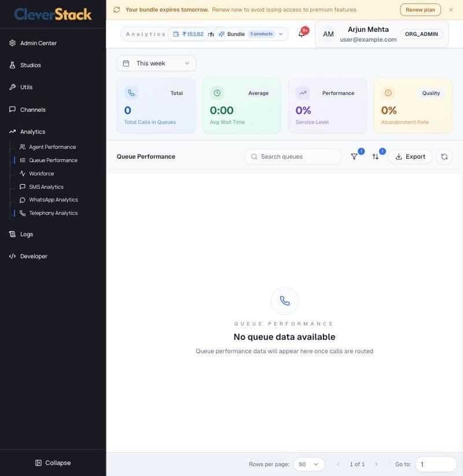Screen dimensions: 463x476
Task: Expand the Bundle 3 products dropdown
Action: pos(251,34)
